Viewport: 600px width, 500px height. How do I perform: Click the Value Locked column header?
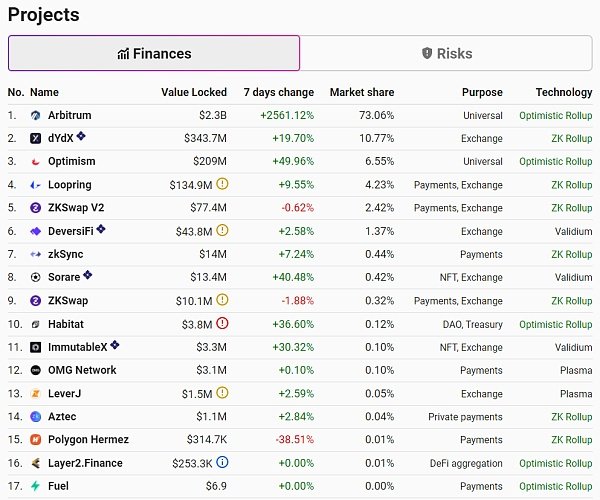(x=194, y=92)
